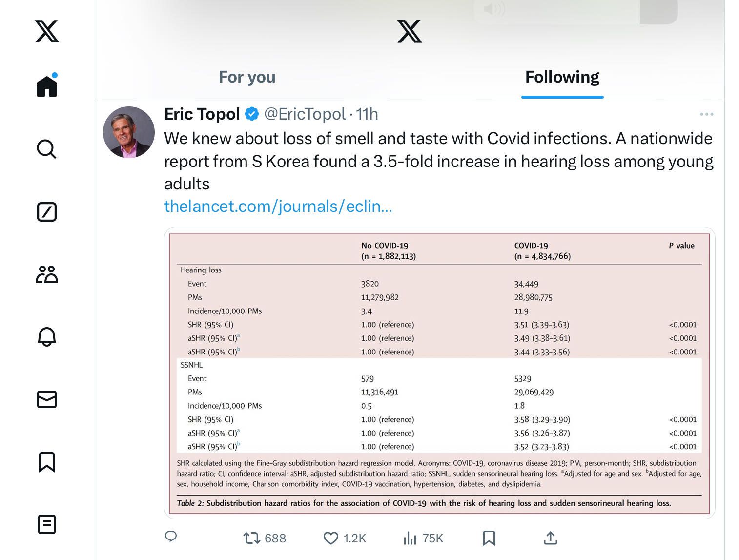Open Messages envelope icon
The image size is (739, 560).
coord(47,399)
